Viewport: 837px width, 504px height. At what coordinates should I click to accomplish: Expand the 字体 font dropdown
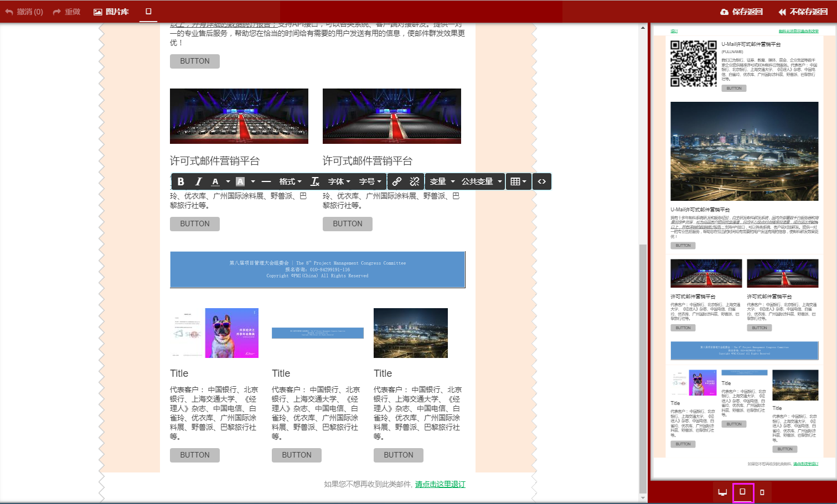[x=339, y=181]
